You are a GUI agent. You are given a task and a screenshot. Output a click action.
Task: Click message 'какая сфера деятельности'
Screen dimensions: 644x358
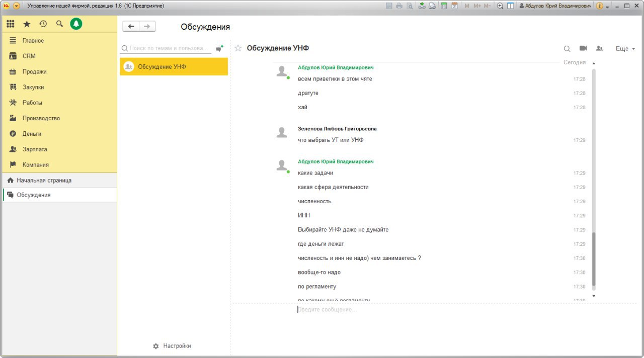[333, 187]
